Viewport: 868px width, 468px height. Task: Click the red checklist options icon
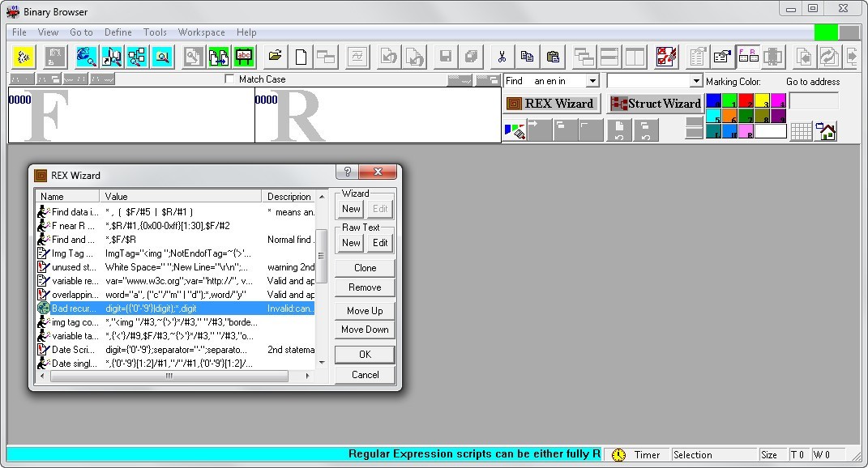[666, 57]
